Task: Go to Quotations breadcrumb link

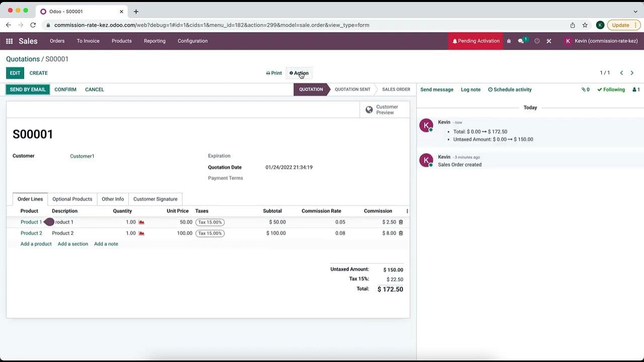Action: point(23,59)
